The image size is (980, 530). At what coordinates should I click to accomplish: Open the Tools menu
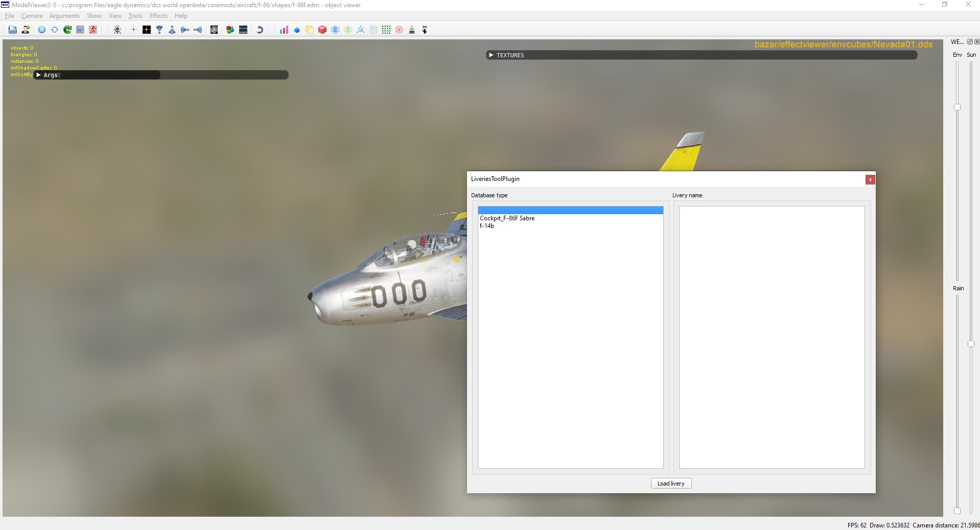coord(135,16)
